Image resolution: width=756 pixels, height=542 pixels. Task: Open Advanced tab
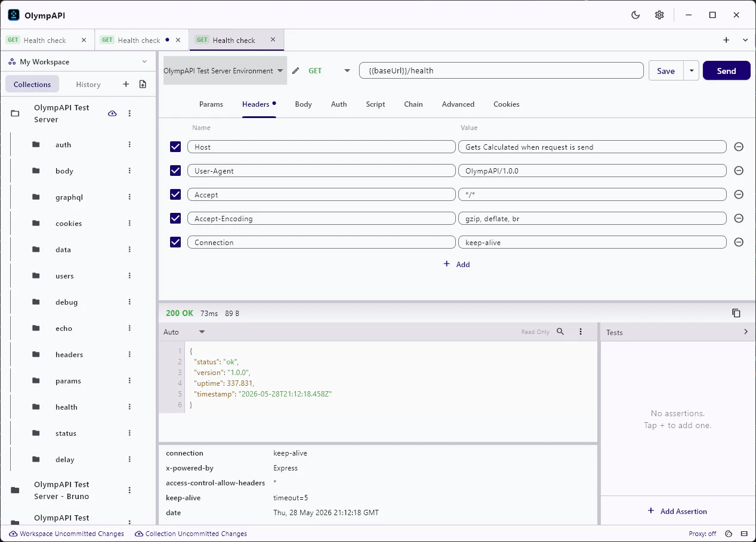pos(458,104)
